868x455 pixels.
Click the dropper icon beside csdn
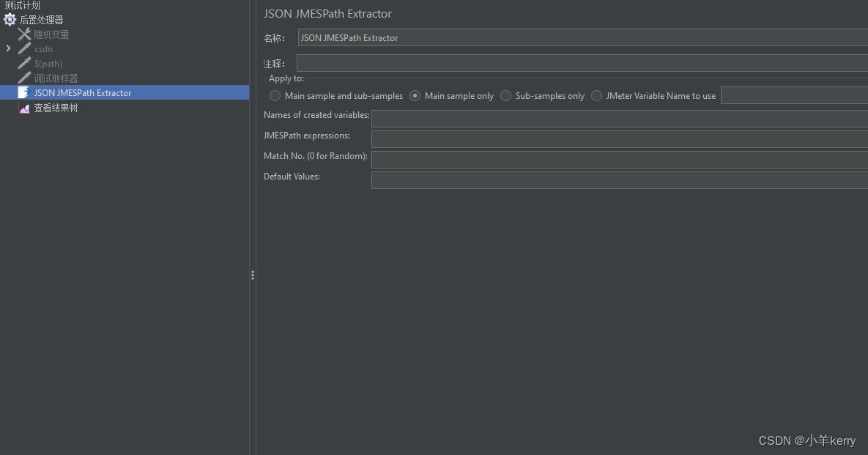tap(24, 48)
